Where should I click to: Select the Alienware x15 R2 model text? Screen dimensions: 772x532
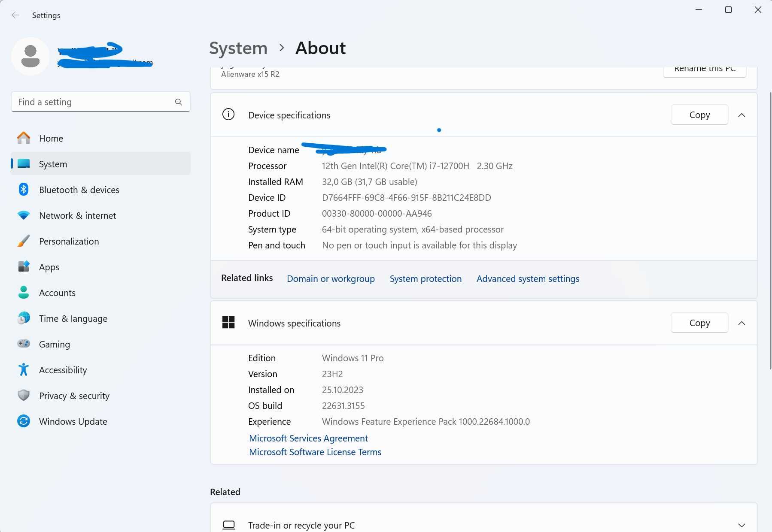[x=250, y=74]
